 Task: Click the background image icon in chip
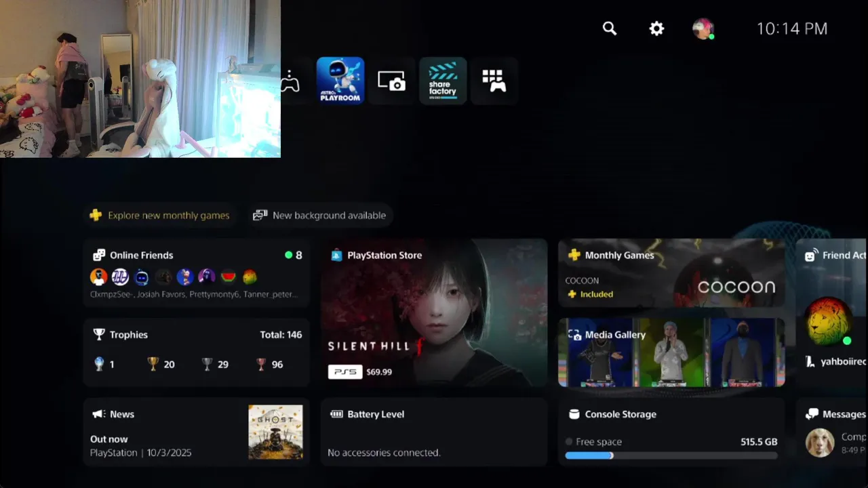coord(260,215)
